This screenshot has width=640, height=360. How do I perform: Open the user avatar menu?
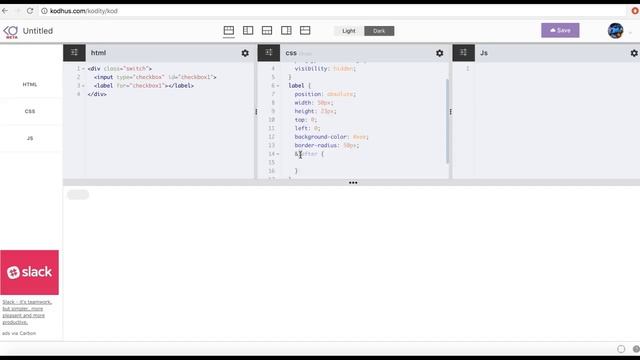[616, 31]
